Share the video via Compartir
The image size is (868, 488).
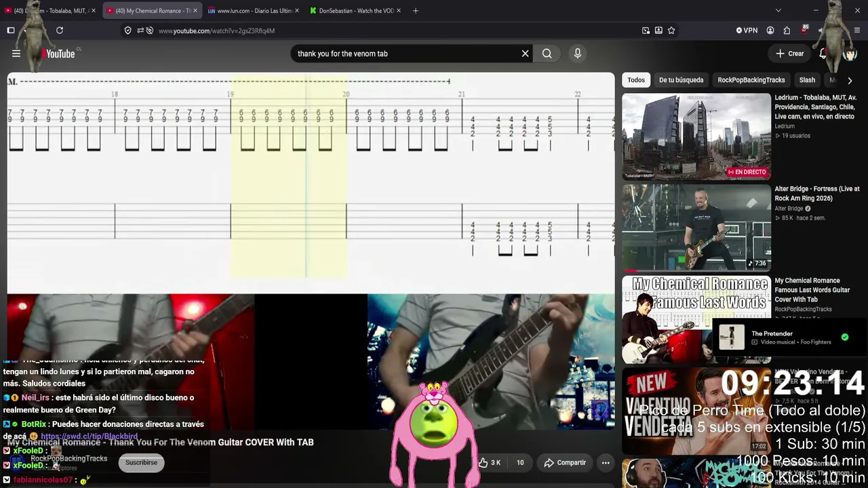566,463
